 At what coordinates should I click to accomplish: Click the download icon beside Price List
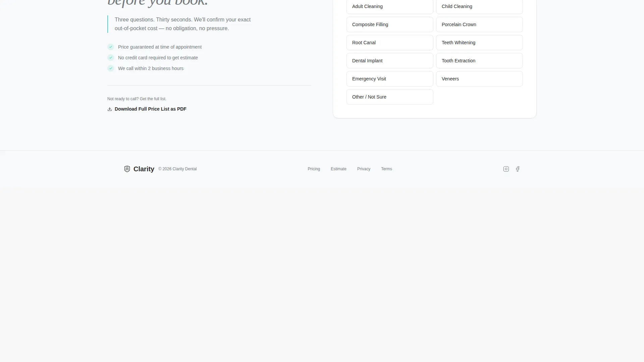point(110,109)
